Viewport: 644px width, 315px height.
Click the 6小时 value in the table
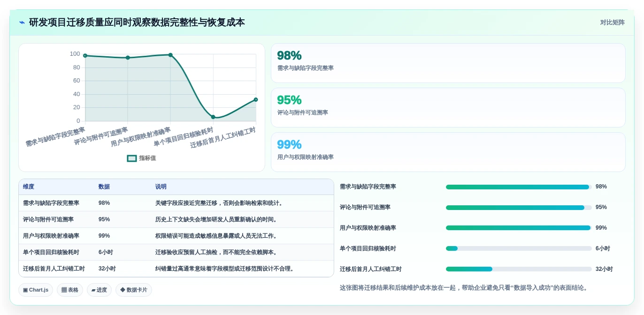(x=106, y=252)
